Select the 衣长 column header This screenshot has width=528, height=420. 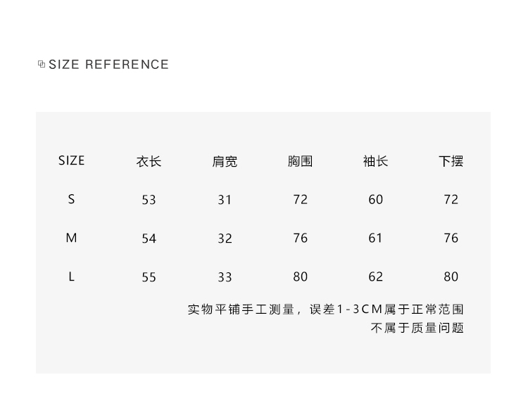pyautogui.click(x=149, y=161)
